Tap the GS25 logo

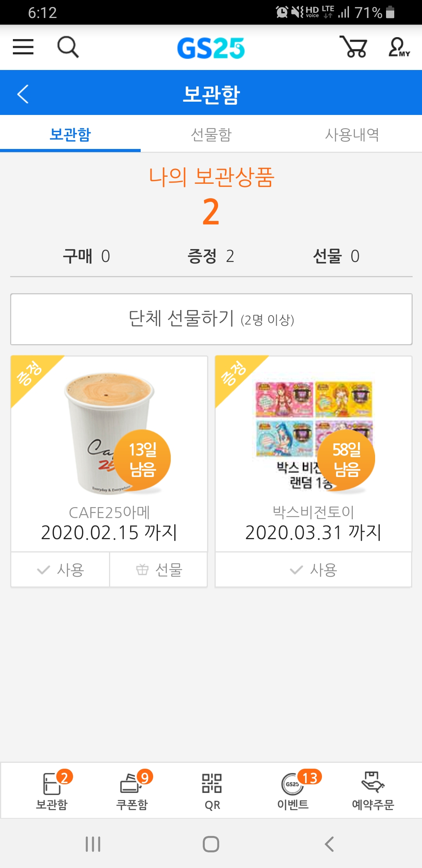211,48
